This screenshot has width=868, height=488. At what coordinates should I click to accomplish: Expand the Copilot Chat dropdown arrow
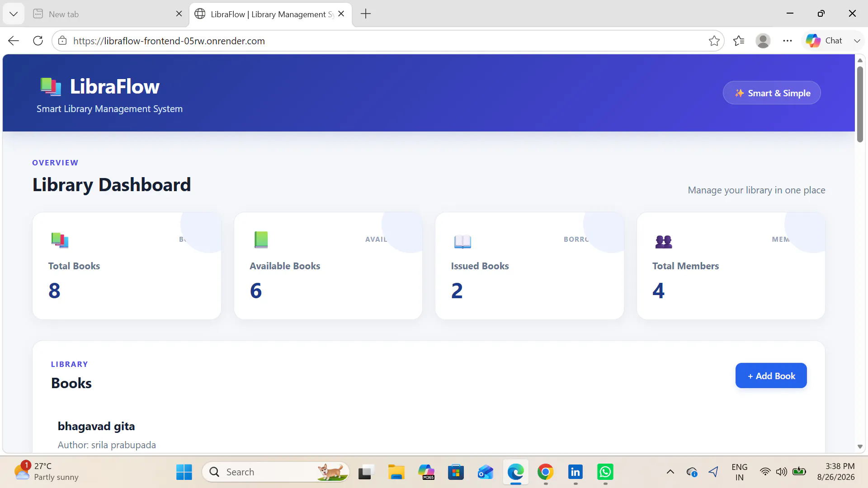pos(857,41)
